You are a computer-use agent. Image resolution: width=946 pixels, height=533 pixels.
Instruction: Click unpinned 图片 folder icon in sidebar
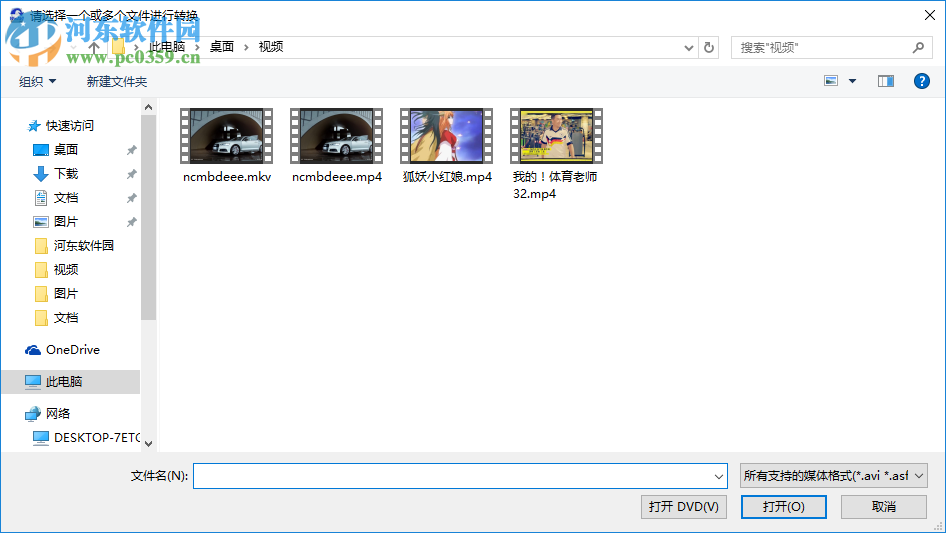point(41,294)
